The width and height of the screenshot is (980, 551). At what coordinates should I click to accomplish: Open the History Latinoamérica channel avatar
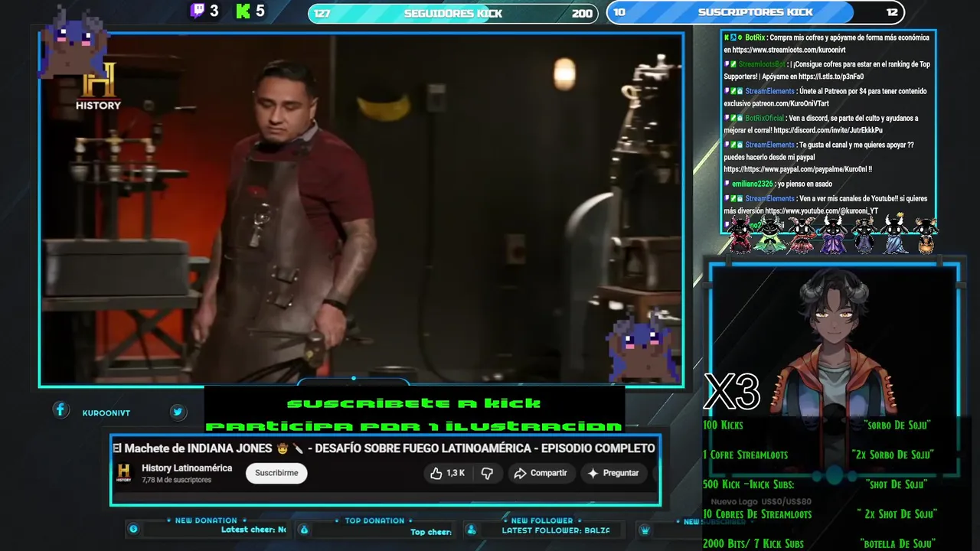click(124, 473)
